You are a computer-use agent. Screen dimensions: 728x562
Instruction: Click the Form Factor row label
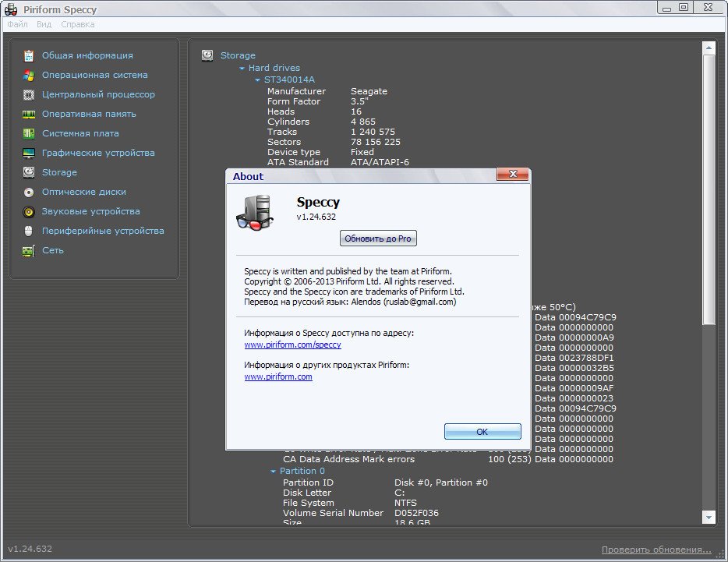tap(293, 101)
